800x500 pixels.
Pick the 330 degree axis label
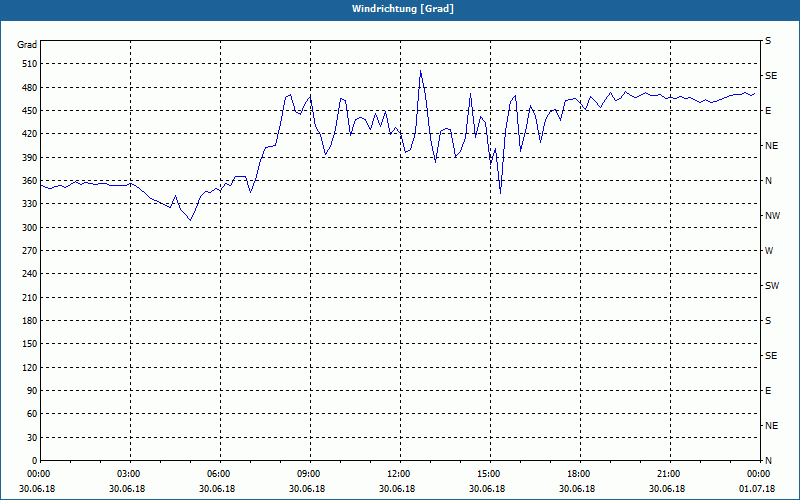click(x=30, y=204)
